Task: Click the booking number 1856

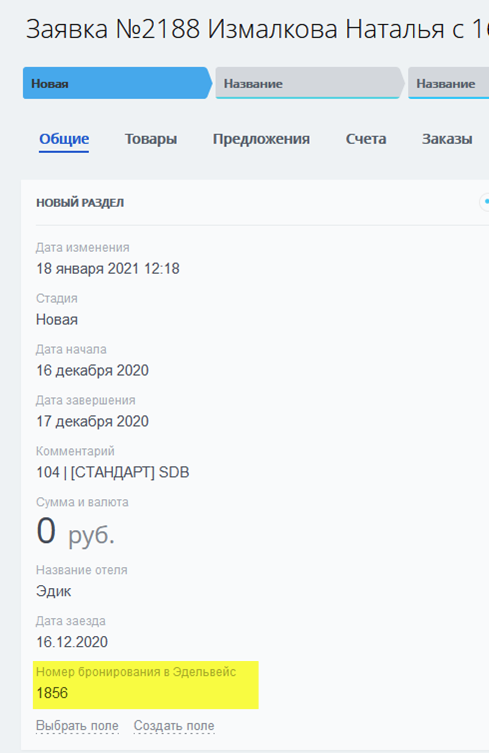Action: click(52, 693)
